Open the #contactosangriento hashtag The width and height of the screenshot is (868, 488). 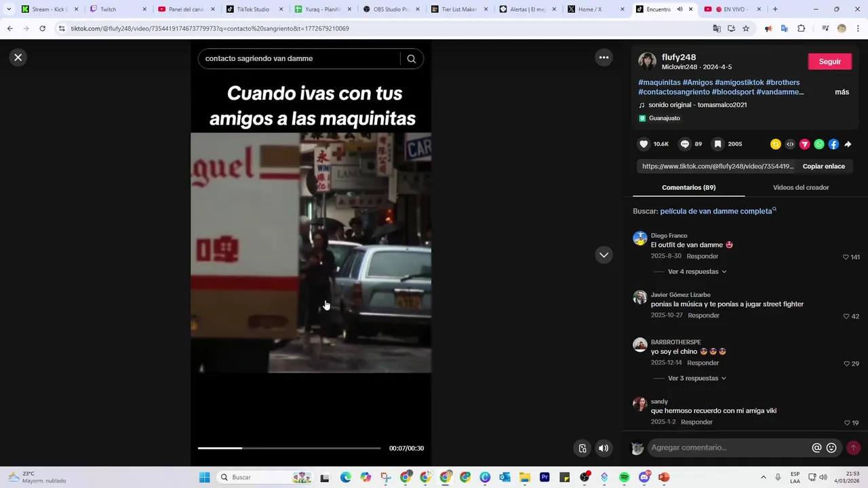pos(674,92)
